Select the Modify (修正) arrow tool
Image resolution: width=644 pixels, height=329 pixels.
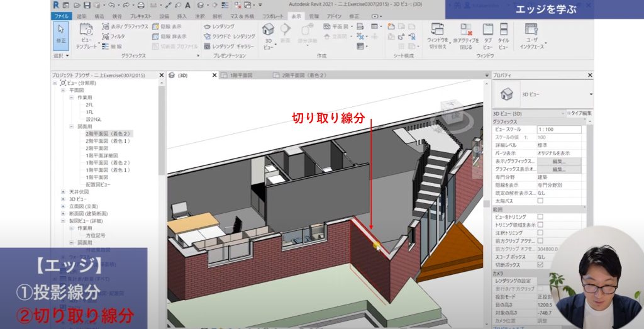tap(61, 33)
